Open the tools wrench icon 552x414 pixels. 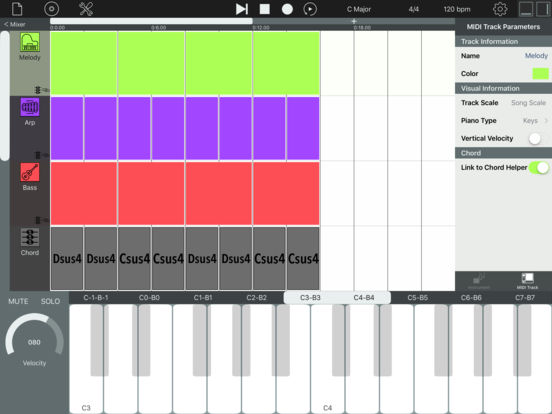tap(86, 9)
